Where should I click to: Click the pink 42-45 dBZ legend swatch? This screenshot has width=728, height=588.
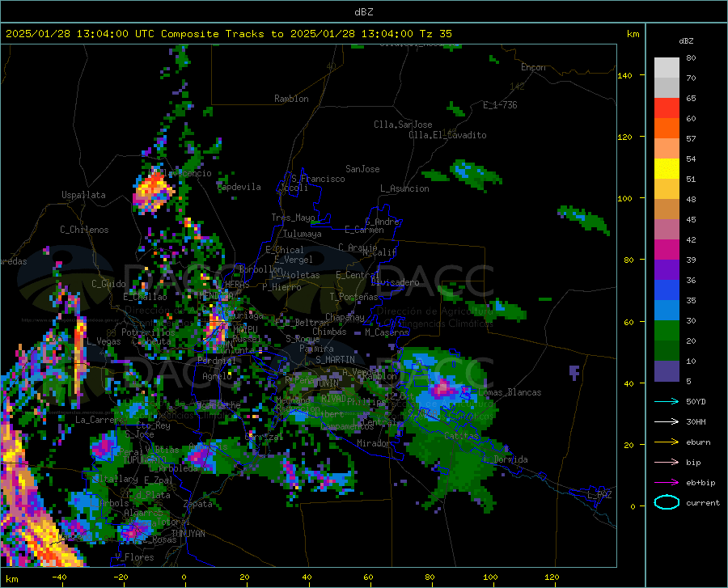(667, 230)
